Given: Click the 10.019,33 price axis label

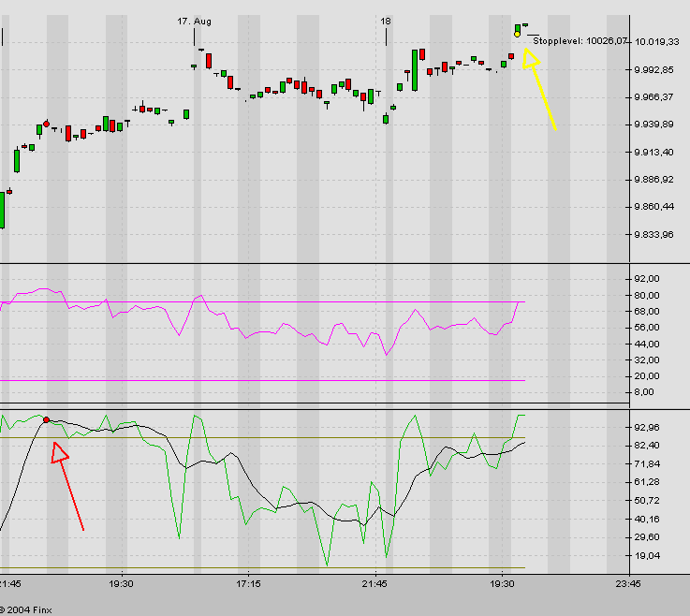Looking at the screenshot, I should click(656, 42).
